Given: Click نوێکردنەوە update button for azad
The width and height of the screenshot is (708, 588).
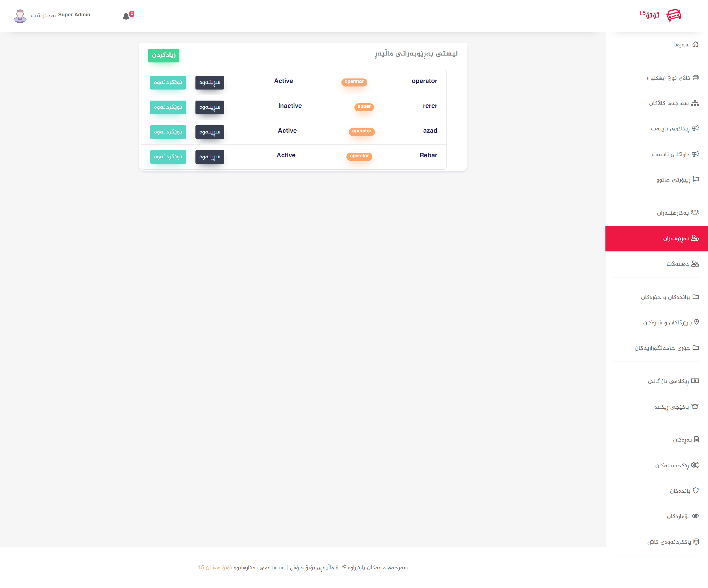Looking at the screenshot, I should 168,132.
